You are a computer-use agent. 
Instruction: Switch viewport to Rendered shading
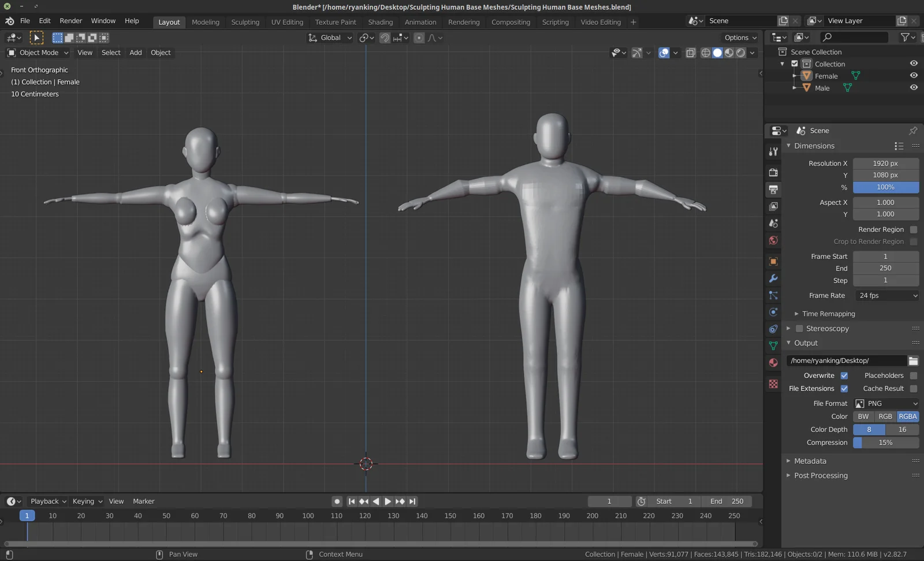[740, 53]
